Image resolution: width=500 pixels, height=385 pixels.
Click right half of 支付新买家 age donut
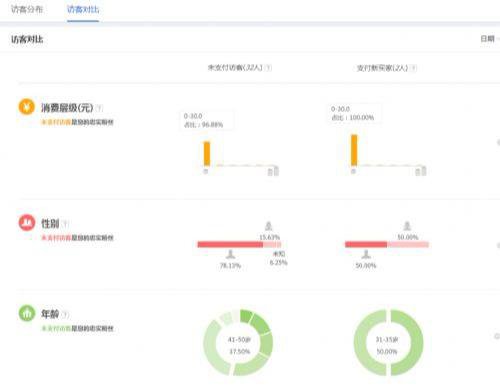(417, 342)
